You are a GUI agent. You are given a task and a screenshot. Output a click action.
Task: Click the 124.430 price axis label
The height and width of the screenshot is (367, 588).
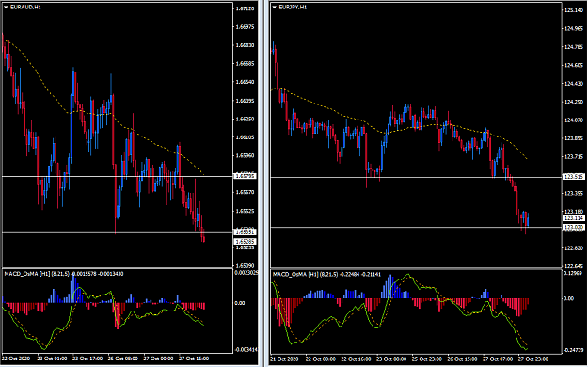click(x=574, y=84)
